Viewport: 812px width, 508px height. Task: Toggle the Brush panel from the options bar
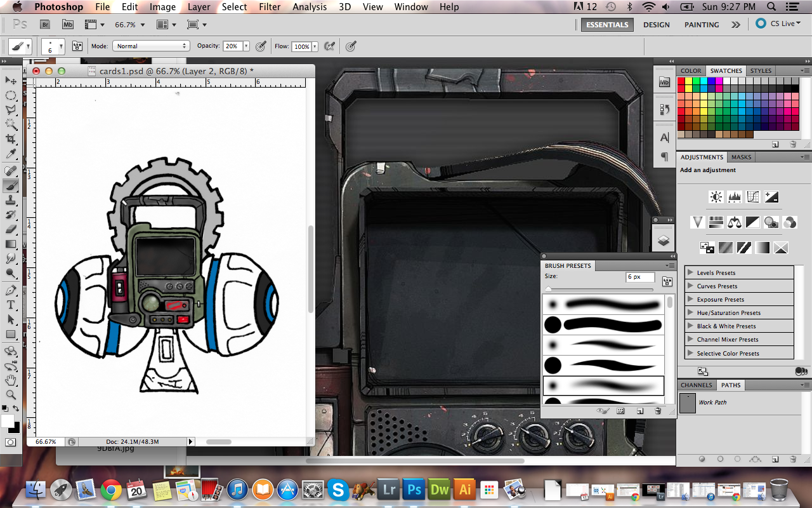pos(77,46)
